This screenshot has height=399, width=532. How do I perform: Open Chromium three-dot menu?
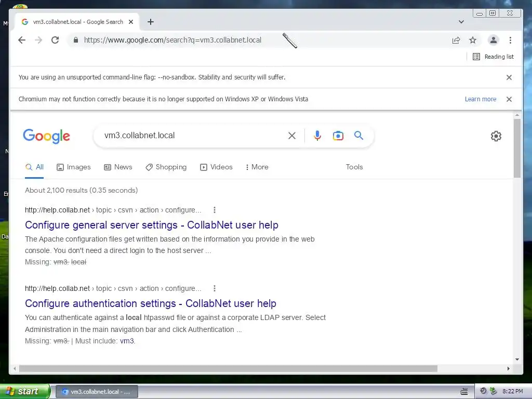(x=510, y=40)
